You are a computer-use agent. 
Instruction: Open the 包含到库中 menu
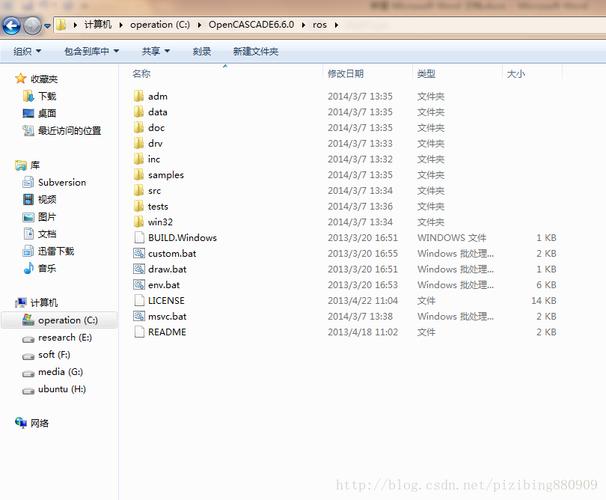92,51
